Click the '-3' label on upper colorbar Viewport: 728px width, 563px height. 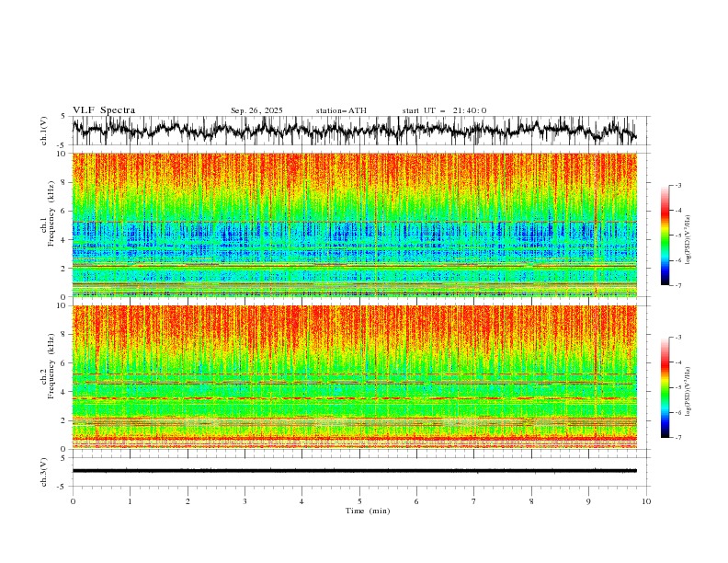677,185
